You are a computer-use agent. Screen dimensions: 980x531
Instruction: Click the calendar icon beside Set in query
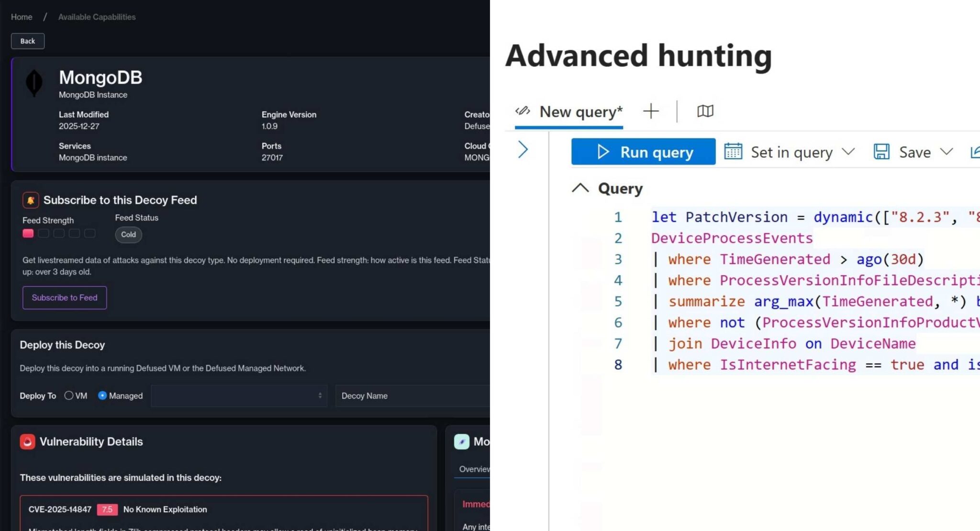pos(733,152)
